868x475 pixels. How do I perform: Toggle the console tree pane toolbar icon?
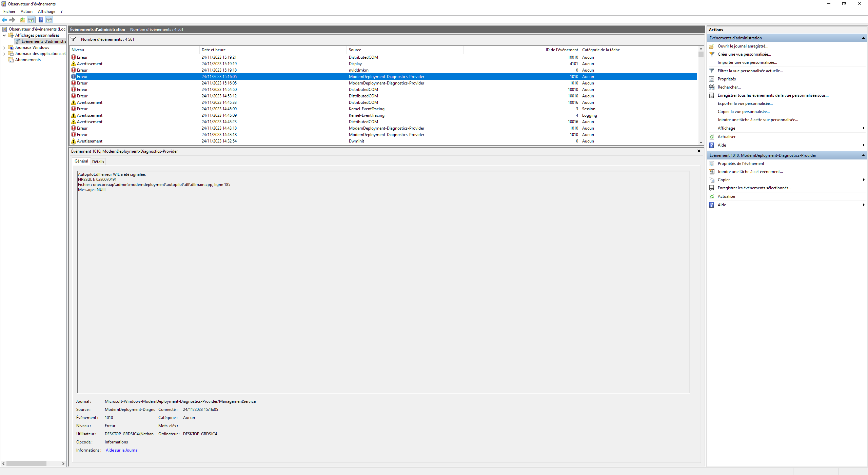click(31, 20)
